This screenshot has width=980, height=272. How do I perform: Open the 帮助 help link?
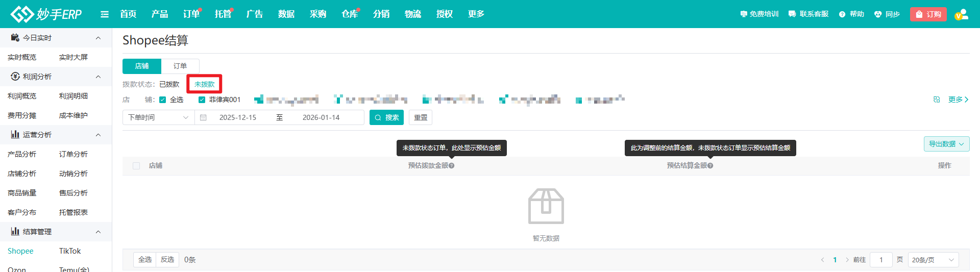[851, 14]
